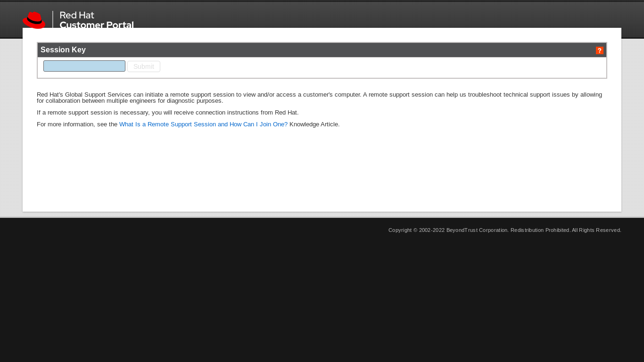Click the 'Customer Portal' header text

[x=97, y=25]
